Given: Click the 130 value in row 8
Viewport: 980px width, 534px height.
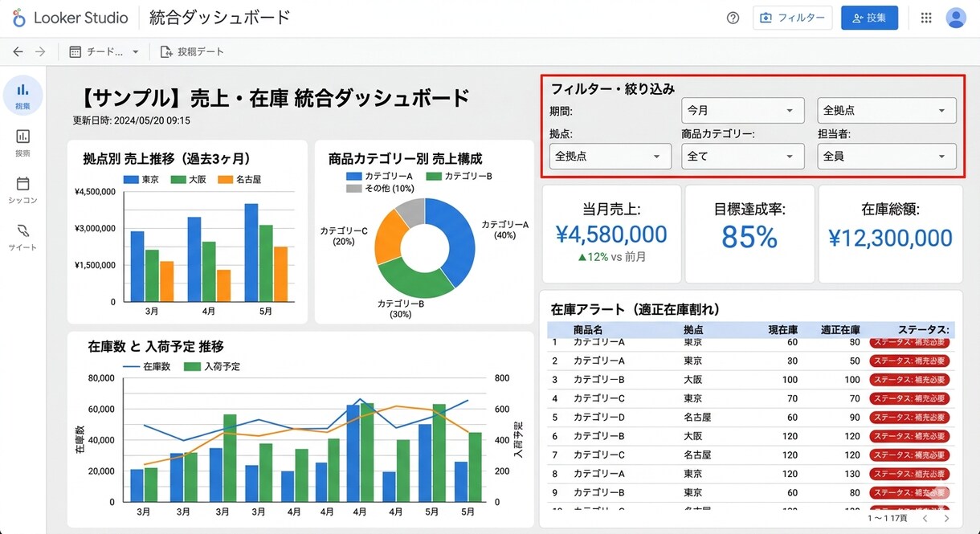Looking at the screenshot, I should tap(851, 474).
